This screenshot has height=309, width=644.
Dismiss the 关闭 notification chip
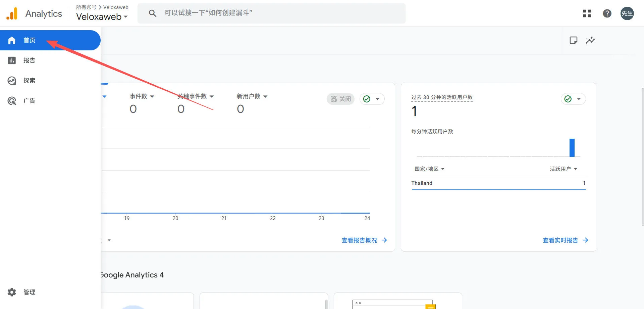[x=340, y=99]
